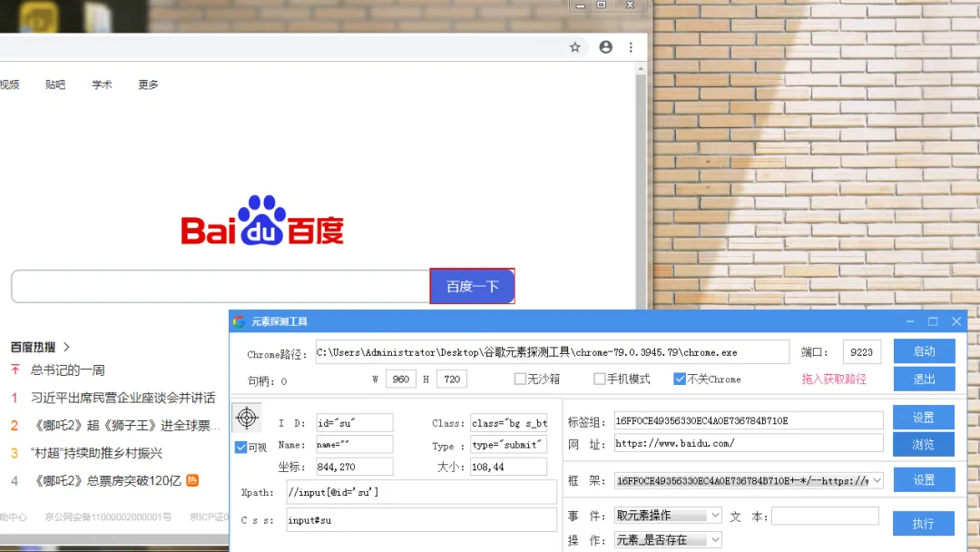Toggle the 可视 checkbox
Viewport: 980px width, 552px height.
[240, 447]
